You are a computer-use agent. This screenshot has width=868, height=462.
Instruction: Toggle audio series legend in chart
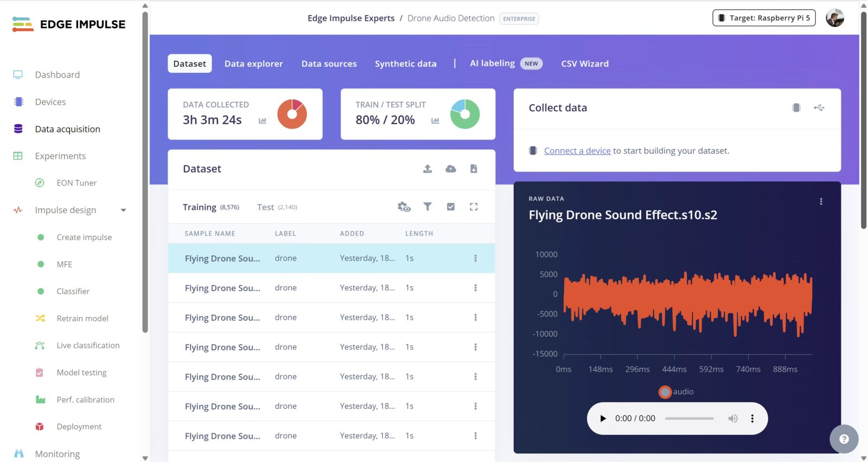click(676, 391)
